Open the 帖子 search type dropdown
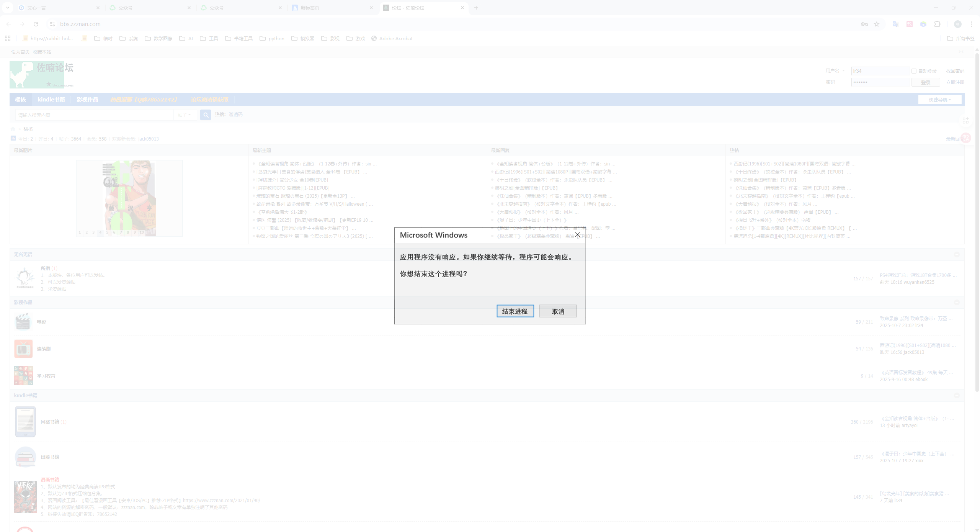 pos(184,115)
